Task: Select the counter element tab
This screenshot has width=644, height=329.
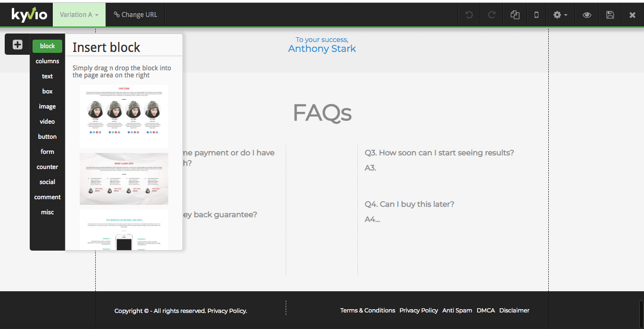Action: 47,167
